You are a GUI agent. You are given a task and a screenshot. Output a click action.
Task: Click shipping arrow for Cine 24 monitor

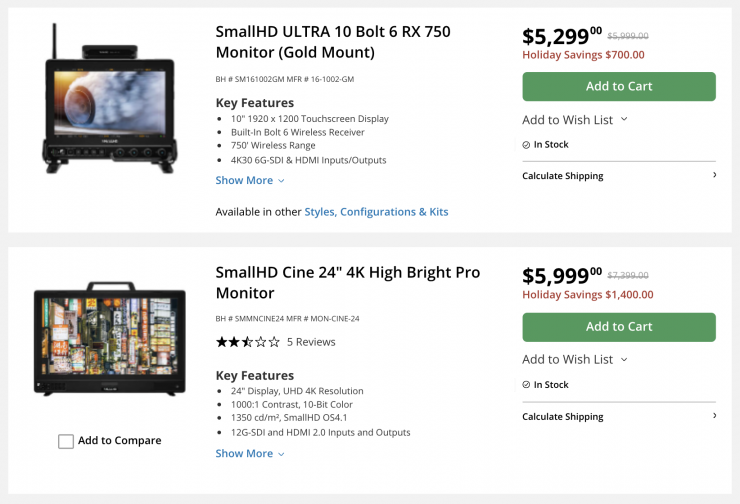(714, 416)
